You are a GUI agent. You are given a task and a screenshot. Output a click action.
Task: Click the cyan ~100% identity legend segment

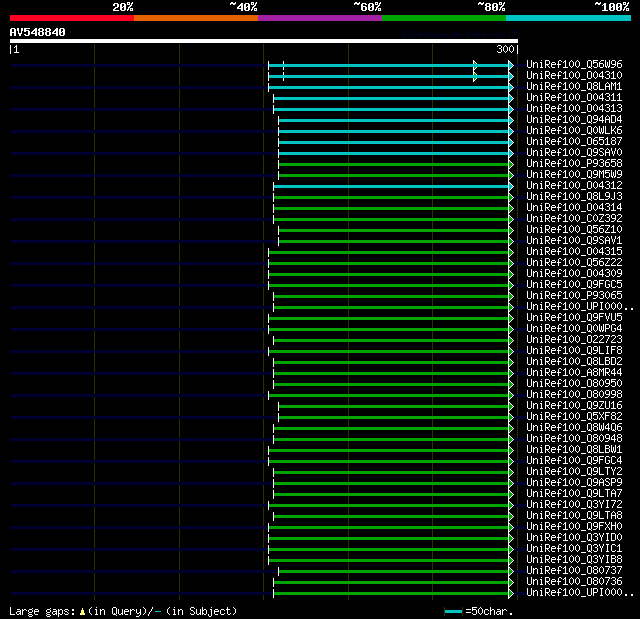point(568,18)
